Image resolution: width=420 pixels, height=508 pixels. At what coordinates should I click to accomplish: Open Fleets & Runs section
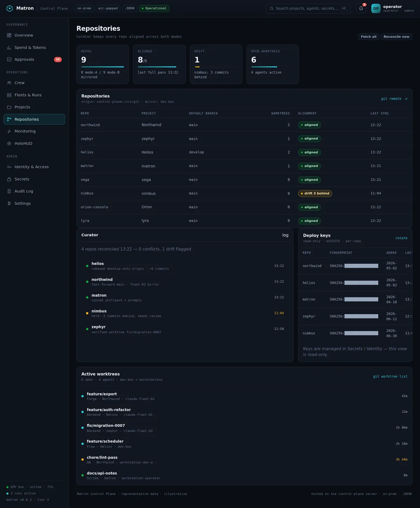tap(34, 95)
